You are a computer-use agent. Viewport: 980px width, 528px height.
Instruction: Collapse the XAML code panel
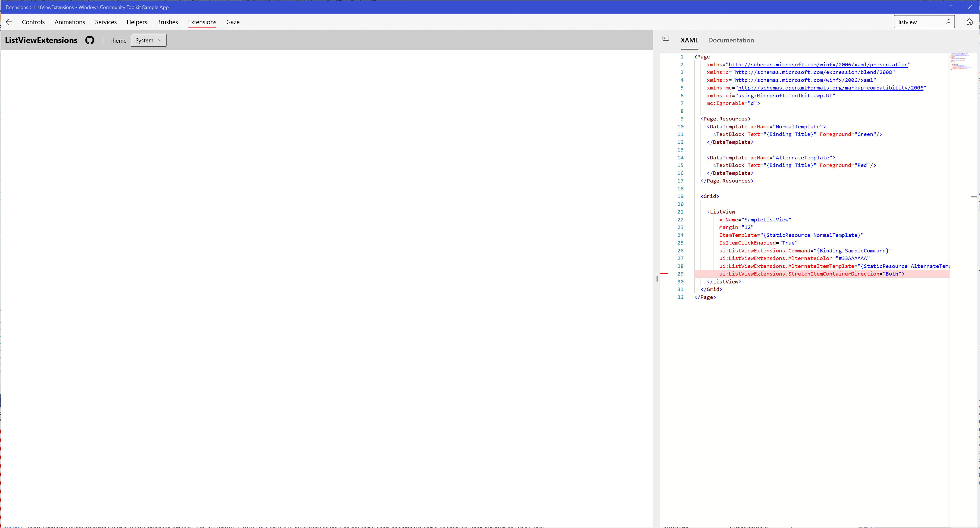click(666, 38)
